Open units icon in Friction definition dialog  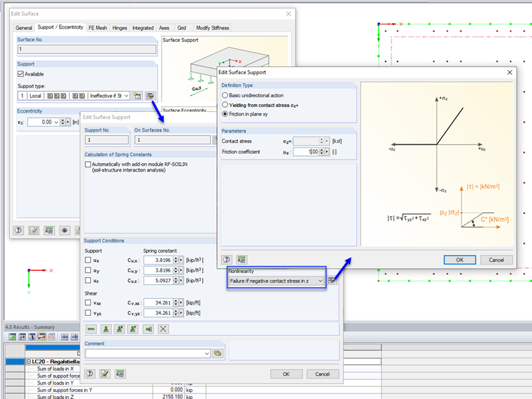[241, 260]
